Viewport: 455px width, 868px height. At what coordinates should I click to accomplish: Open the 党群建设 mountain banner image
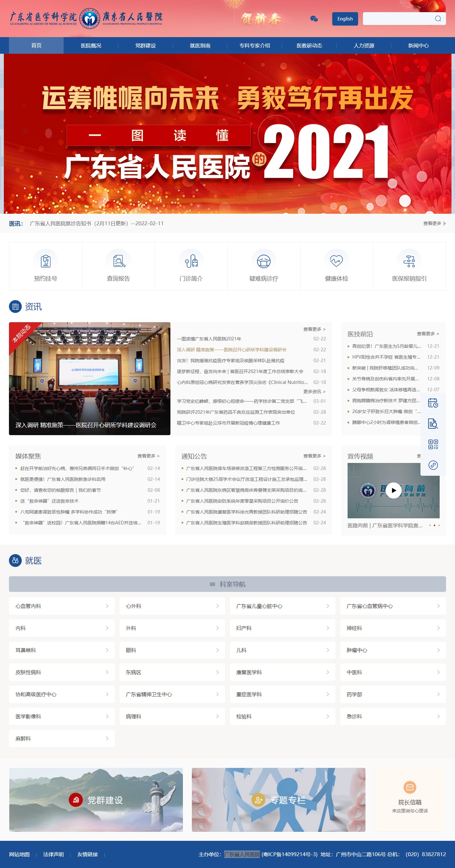(x=96, y=800)
